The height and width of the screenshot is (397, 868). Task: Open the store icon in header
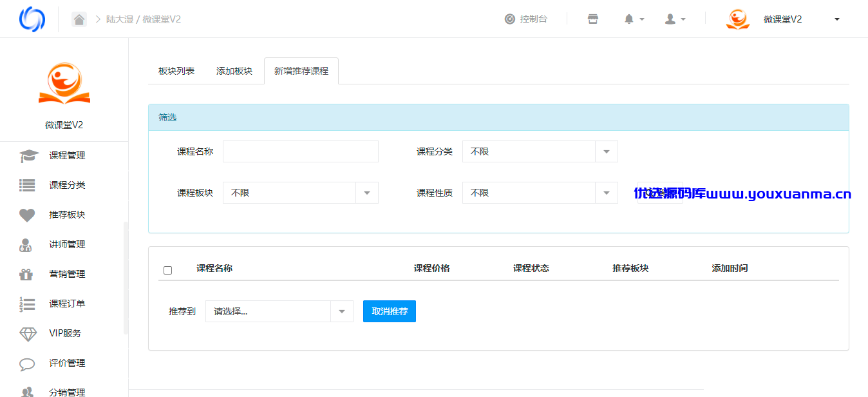tap(593, 19)
